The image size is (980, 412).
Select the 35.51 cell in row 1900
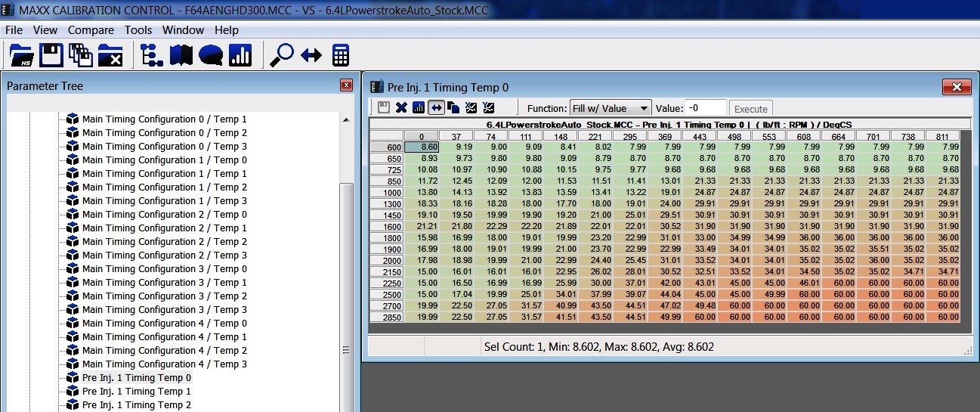(x=873, y=249)
